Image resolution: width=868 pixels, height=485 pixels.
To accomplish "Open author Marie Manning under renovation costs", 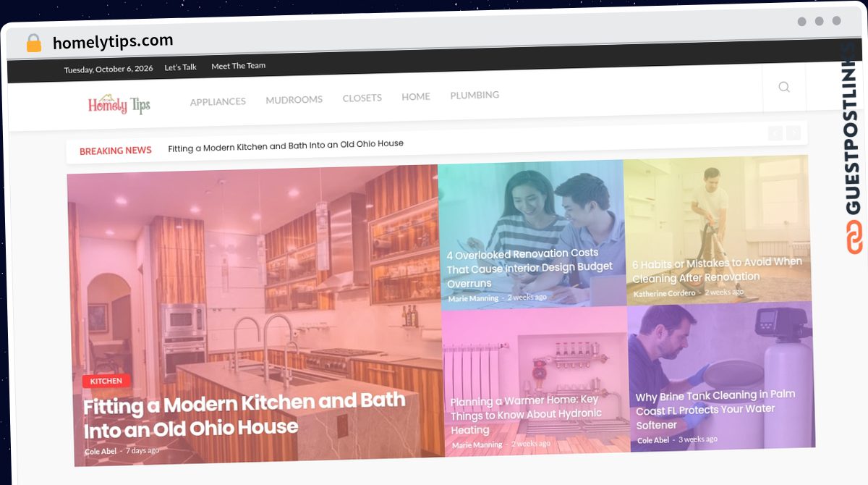I will (x=473, y=298).
